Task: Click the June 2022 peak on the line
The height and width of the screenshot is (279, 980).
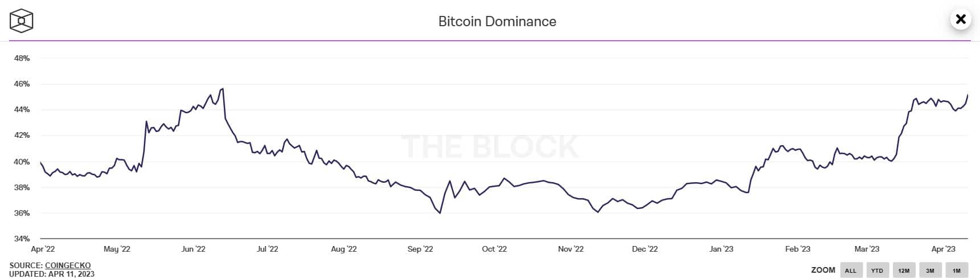Action: 222,89
